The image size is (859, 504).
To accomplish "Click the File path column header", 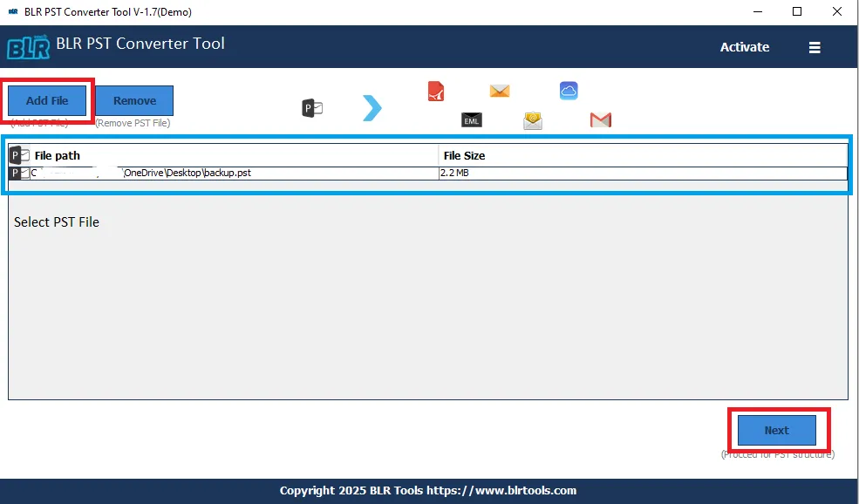I will click(x=58, y=155).
